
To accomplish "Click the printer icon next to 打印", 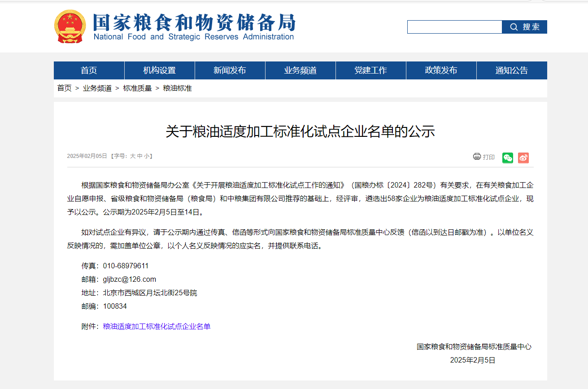I will pyautogui.click(x=477, y=157).
